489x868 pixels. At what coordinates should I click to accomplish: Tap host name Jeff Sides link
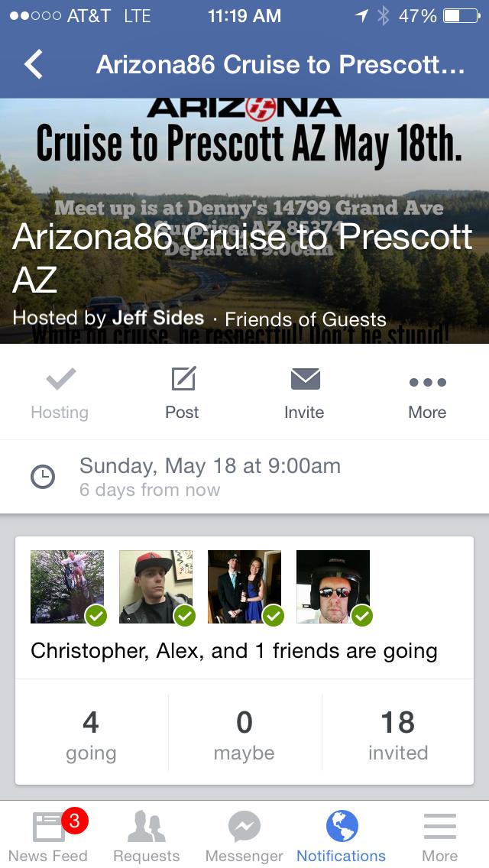[x=158, y=318]
